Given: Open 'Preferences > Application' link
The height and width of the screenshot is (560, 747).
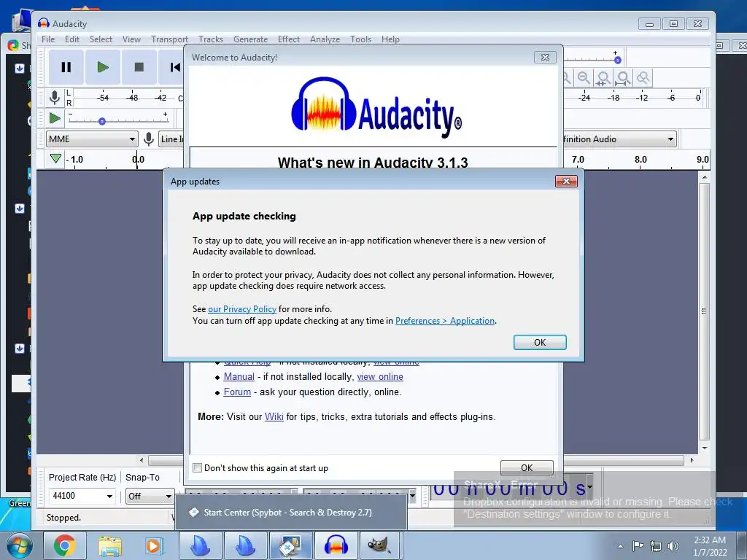Looking at the screenshot, I should pos(445,321).
